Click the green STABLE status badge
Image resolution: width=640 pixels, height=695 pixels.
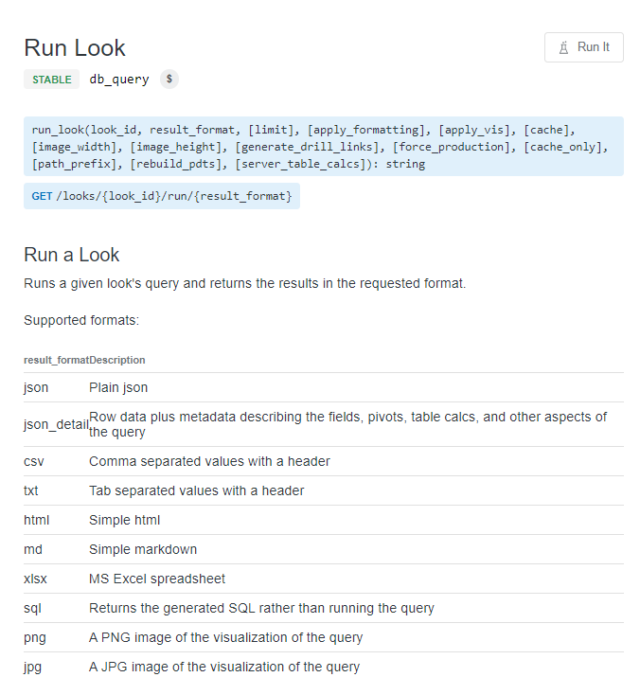click(x=53, y=80)
